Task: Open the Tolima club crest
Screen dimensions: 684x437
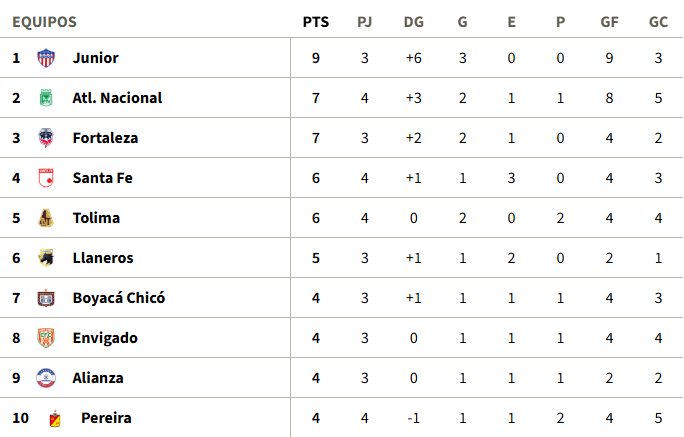Action: tap(46, 218)
